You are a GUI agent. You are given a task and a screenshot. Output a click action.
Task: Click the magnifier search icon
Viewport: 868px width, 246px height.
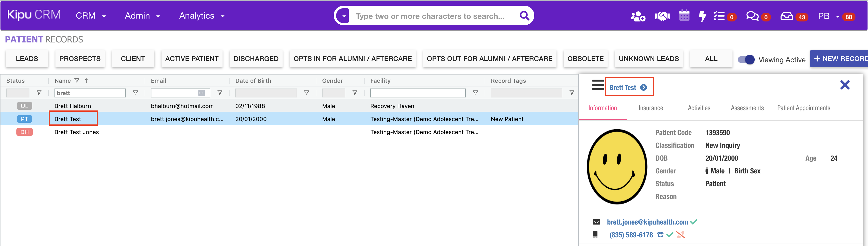[524, 16]
